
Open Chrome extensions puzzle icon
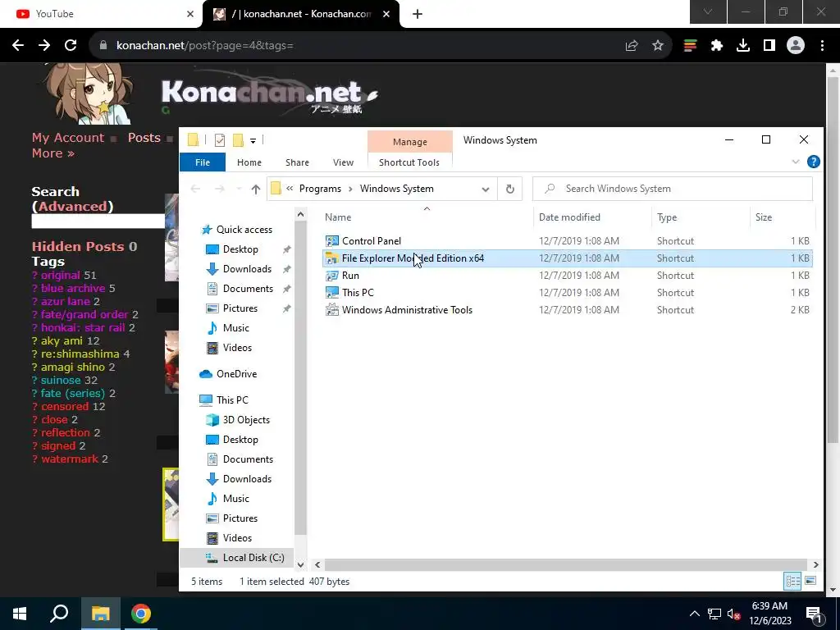tap(717, 46)
